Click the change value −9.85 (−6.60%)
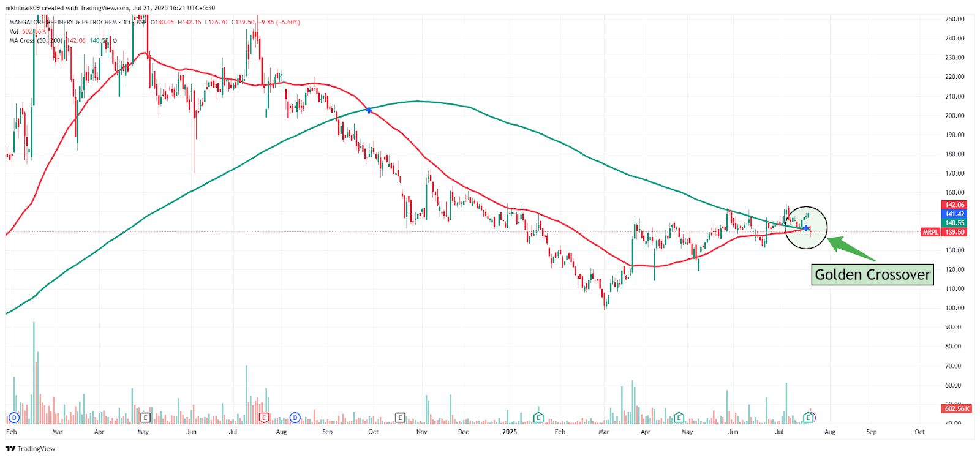Screen dimensions: 980x458 click(279, 22)
